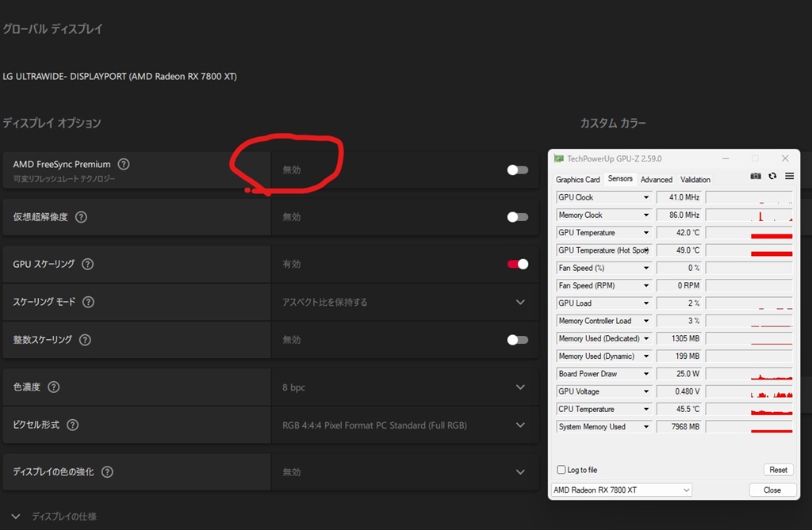The width and height of the screenshot is (812, 530).
Task: Click the 1305 MB memory used value
Action: point(679,338)
